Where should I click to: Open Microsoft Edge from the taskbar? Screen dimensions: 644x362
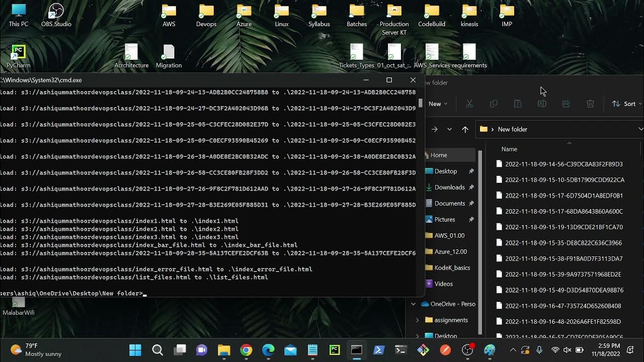click(268, 350)
